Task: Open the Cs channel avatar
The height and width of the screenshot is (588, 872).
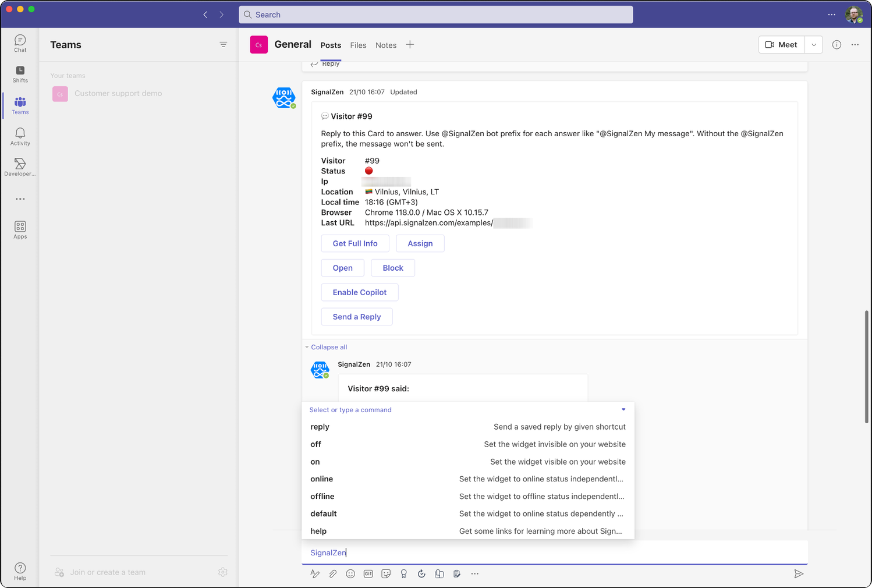Action: click(x=258, y=44)
